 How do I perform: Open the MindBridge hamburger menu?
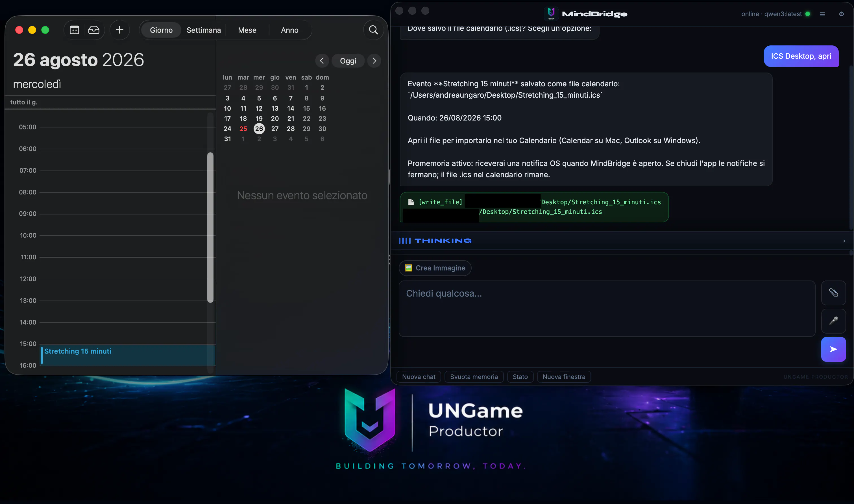tap(822, 14)
